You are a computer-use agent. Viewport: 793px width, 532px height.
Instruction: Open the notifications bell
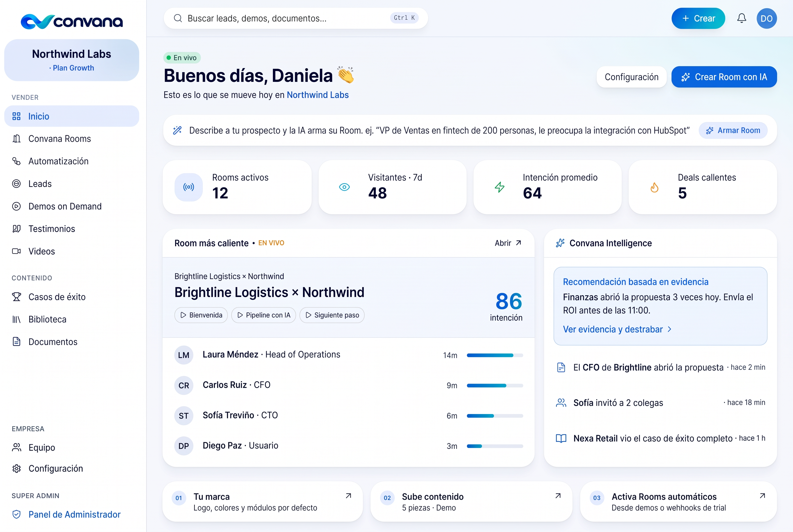[742, 18]
